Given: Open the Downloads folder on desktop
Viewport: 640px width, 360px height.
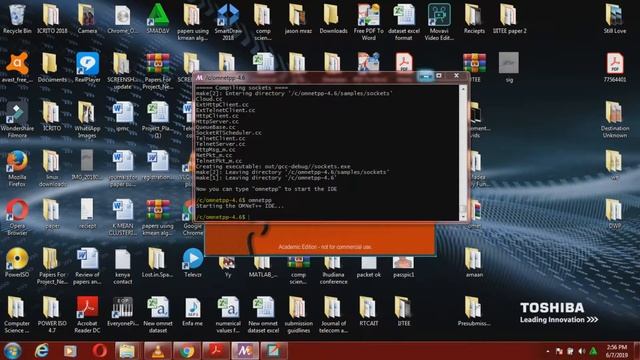Looking at the screenshot, I should [333, 19].
